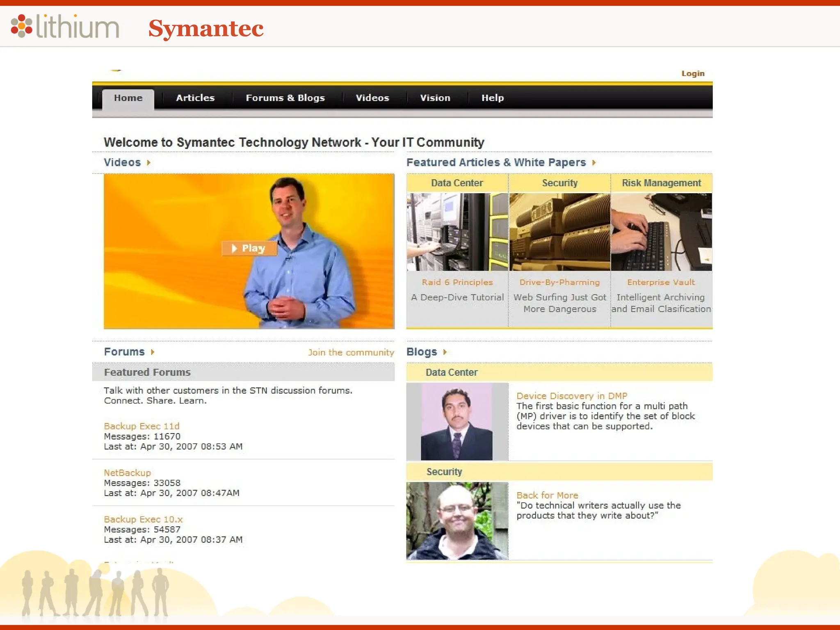The image size is (840, 630).
Task: Open Featured Articles & White Papers heading
Action: click(x=496, y=162)
